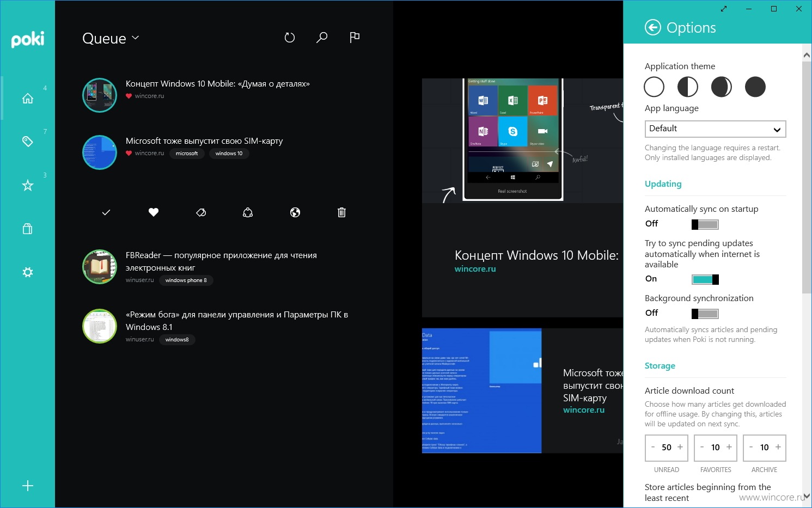
Task: Open the Home section in sidebar
Action: [28, 99]
